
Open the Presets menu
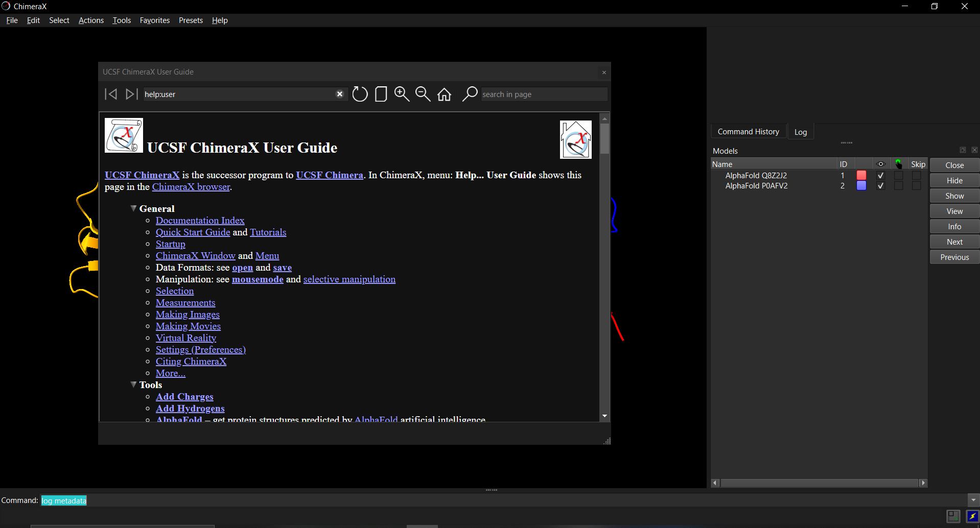(x=191, y=20)
